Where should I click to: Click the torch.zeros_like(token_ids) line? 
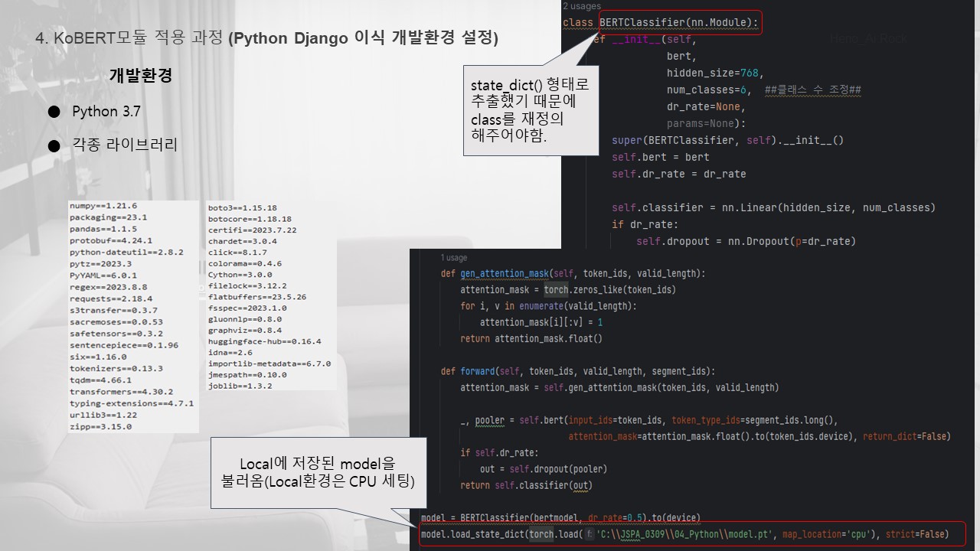coord(568,290)
